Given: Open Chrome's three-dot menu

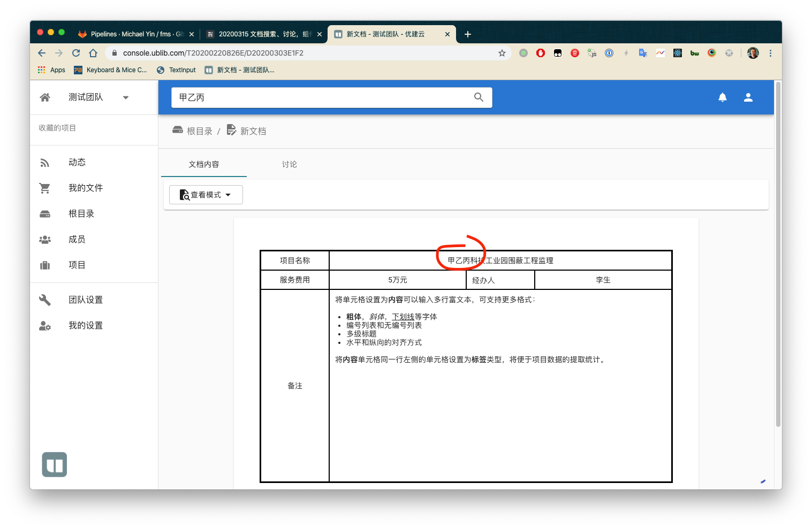Looking at the screenshot, I should click(x=770, y=53).
